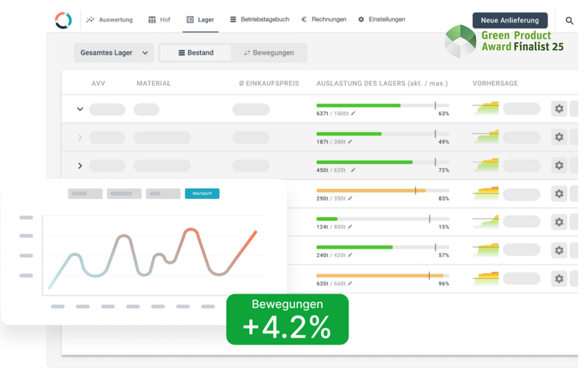The image size is (588, 368).
Task: Toggle the 15% utilization row's gear options
Action: (x=559, y=222)
